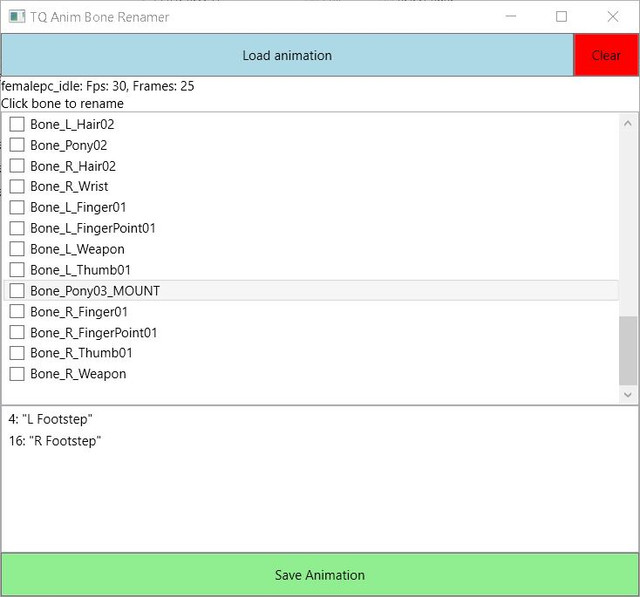Tick the Bone_R_Weapon checkbox
The image size is (640, 597).
tap(17, 374)
